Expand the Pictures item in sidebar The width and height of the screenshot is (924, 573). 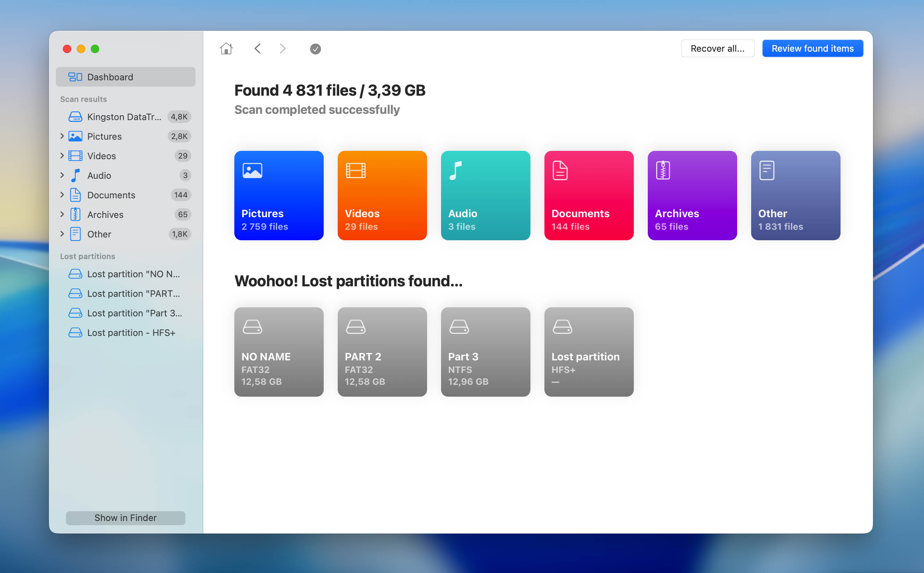click(62, 136)
